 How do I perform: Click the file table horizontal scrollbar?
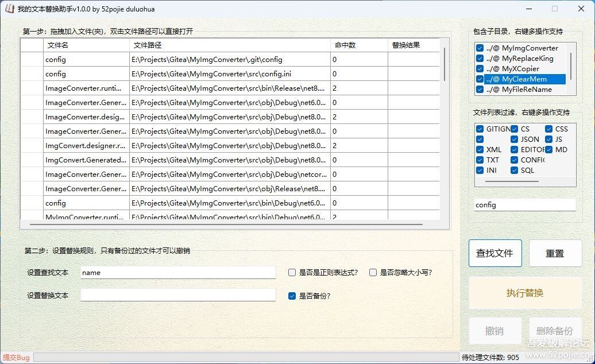226,224
